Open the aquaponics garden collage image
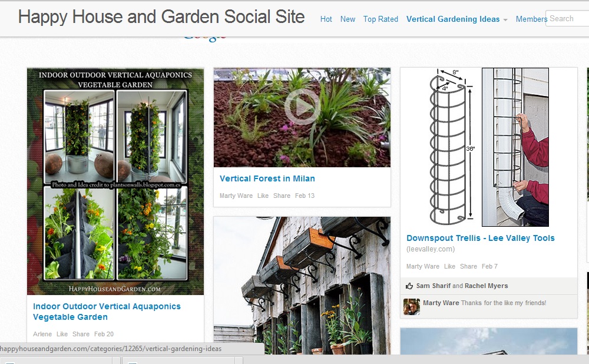The height and width of the screenshot is (364, 589). tap(115, 181)
